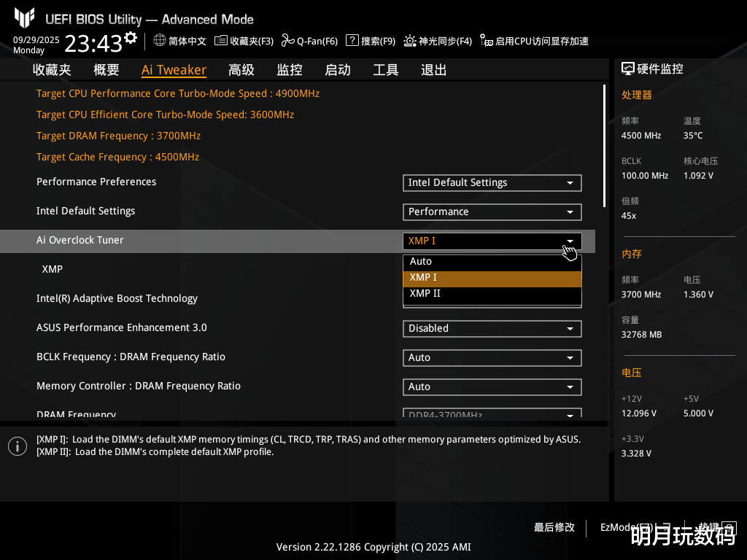
Task: Open date and time settings gear
Action: pyautogui.click(x=131, y=38)
